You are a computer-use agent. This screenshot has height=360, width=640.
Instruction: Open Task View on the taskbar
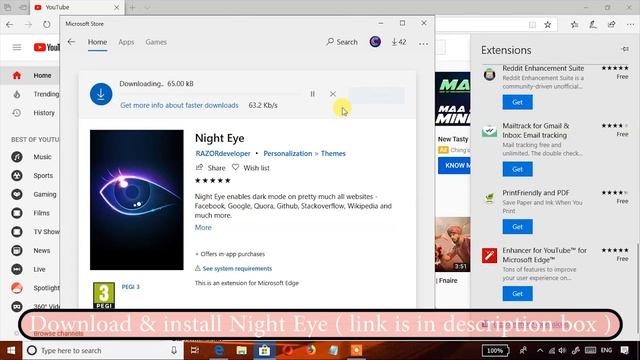click(195, 350)
